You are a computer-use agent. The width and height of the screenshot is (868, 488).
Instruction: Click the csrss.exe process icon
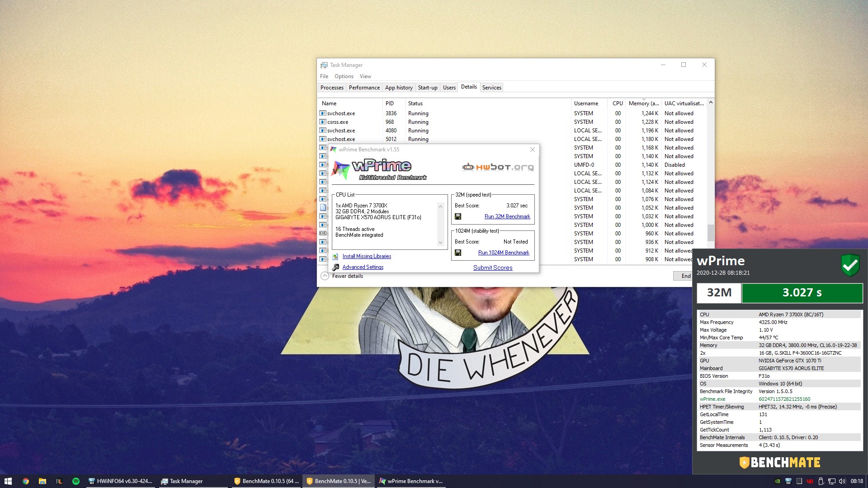[323, 122]
